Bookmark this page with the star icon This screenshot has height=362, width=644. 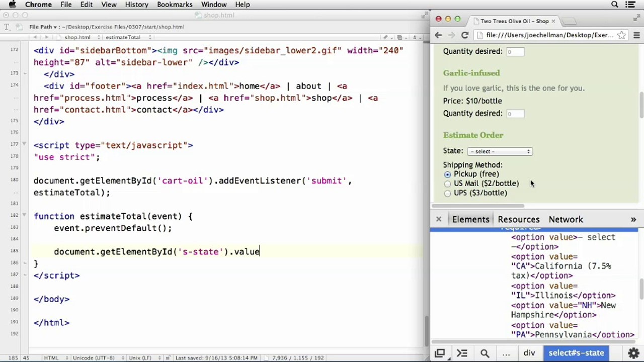click(622, 35)
